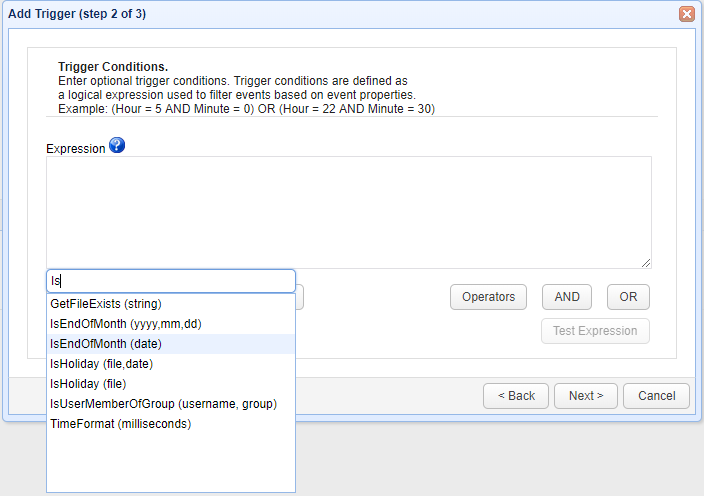Select GetFileExists (string) from list
This screenshot has width=706, height=498.
pos(106,303)
